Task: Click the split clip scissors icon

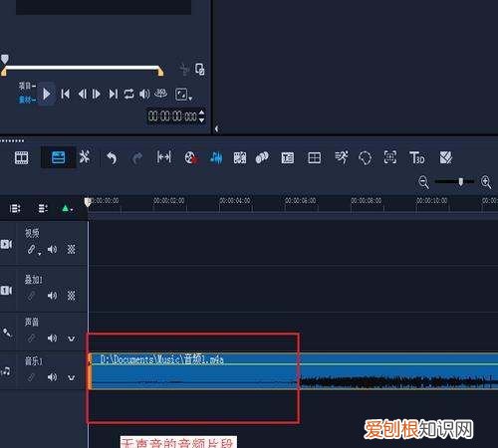Action: pos(184,69)
